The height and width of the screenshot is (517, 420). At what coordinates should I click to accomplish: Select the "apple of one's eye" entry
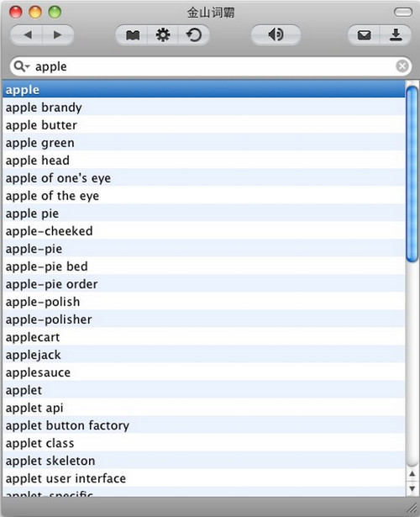(203, 178)
